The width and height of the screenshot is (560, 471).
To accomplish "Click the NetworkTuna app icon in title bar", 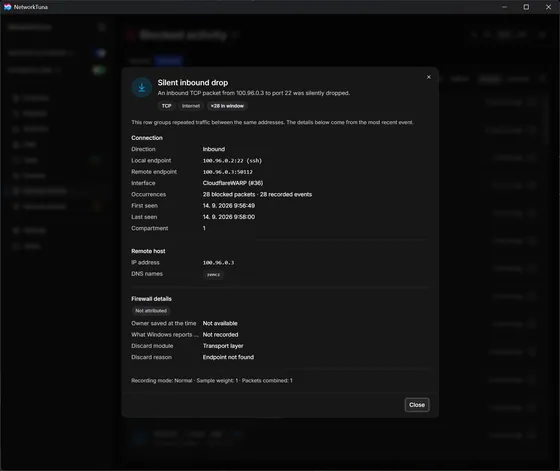I will tap(7, 7).
